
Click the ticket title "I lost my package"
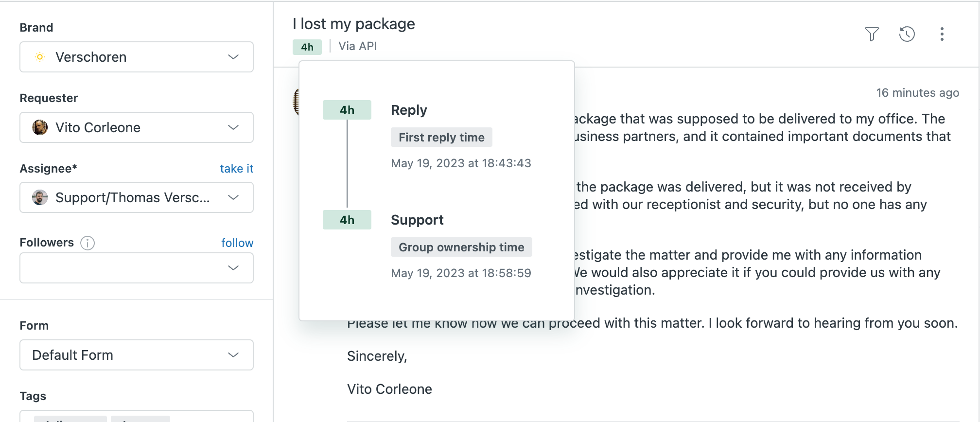(353, 24)
